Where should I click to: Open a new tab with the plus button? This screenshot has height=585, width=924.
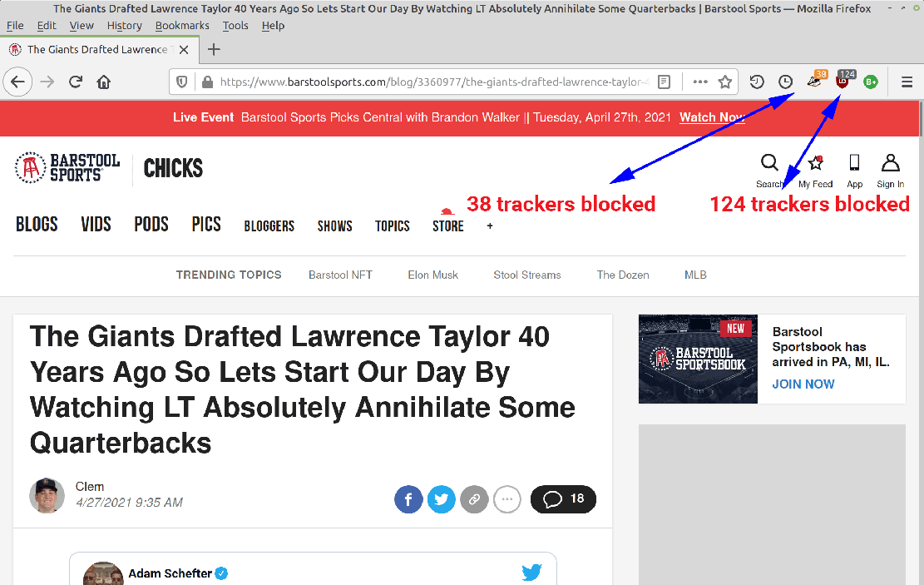(214, 50)
